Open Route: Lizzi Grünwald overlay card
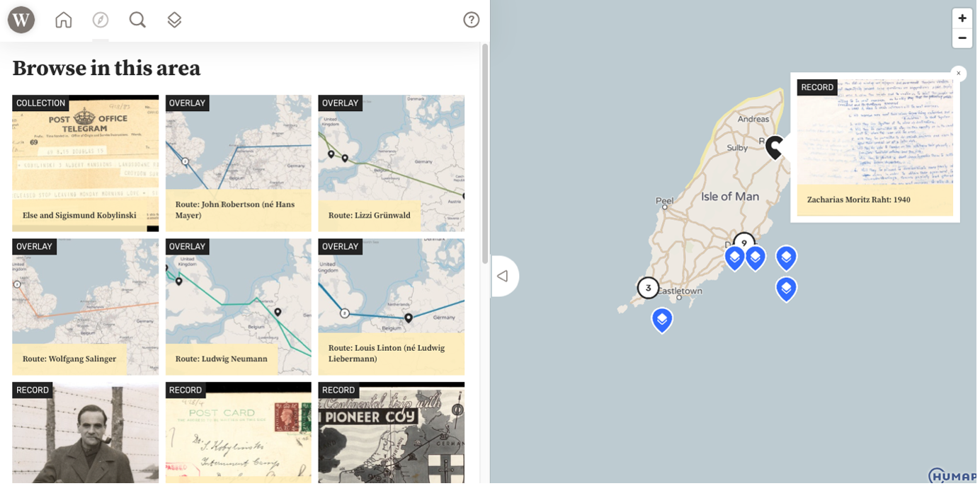Viewport: 980px width, 486px height. [392, 163]
